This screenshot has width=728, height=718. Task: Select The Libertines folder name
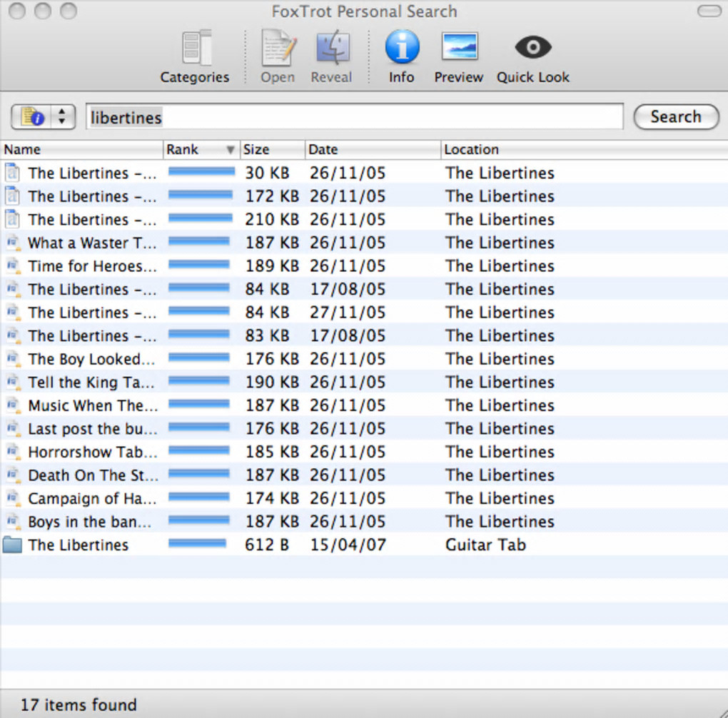[78, 545]
